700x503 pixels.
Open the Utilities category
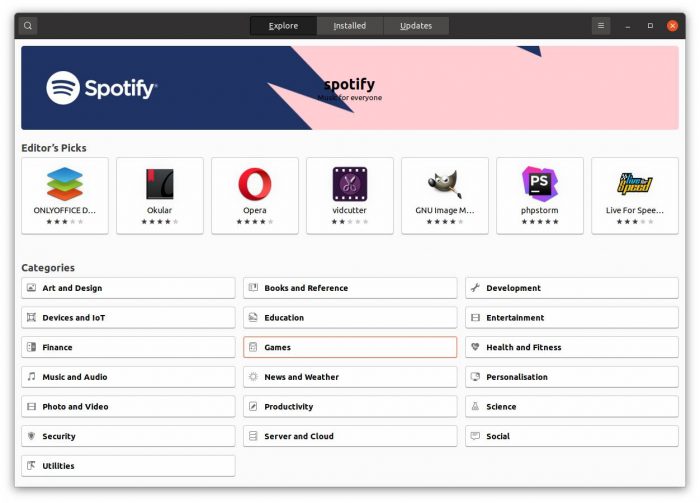tap(128, 466)
